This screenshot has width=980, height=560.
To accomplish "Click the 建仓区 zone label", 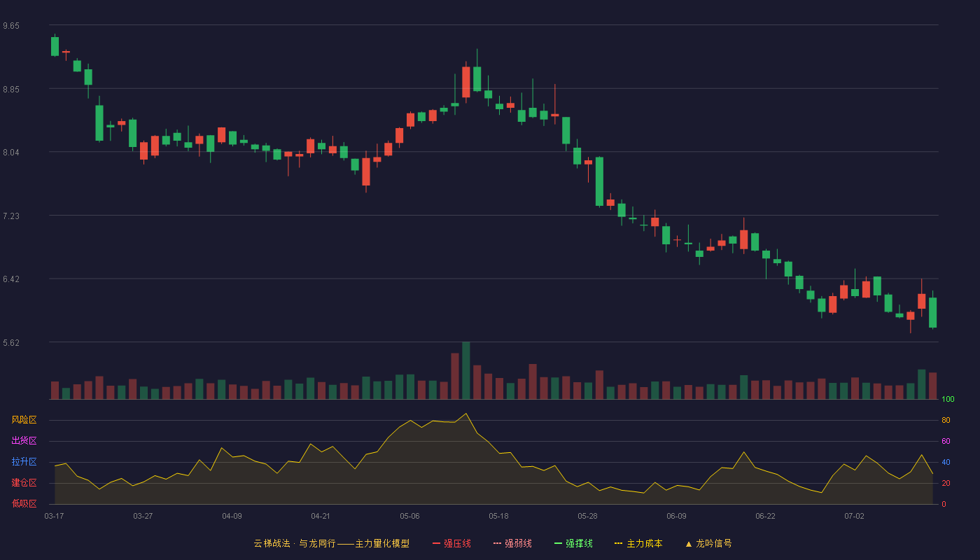I will tap(24, 483).
